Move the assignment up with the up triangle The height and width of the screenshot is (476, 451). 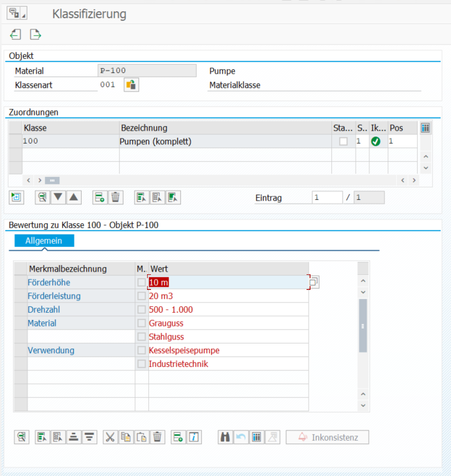pyautogui.click(x=74, y=198)
